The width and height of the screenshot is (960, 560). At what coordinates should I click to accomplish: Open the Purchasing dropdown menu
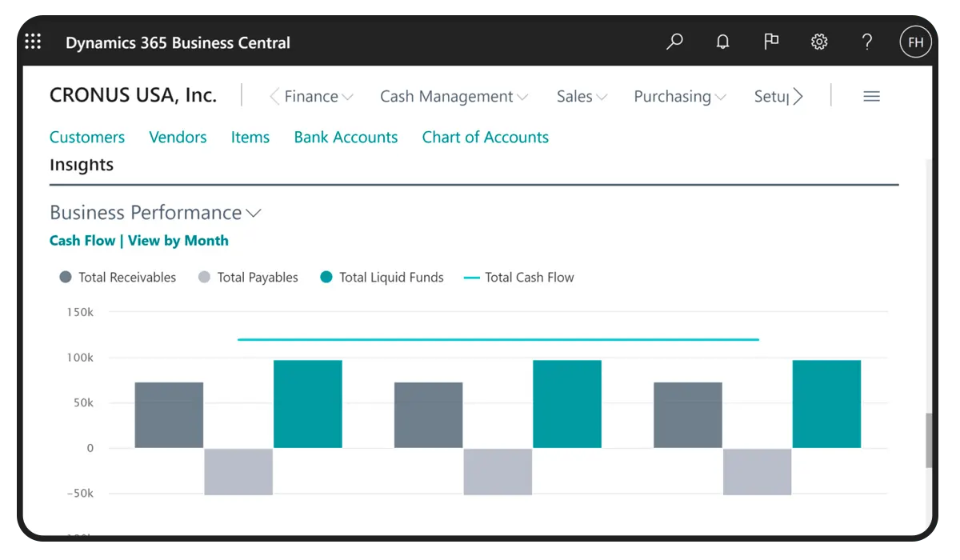[680, 97]
